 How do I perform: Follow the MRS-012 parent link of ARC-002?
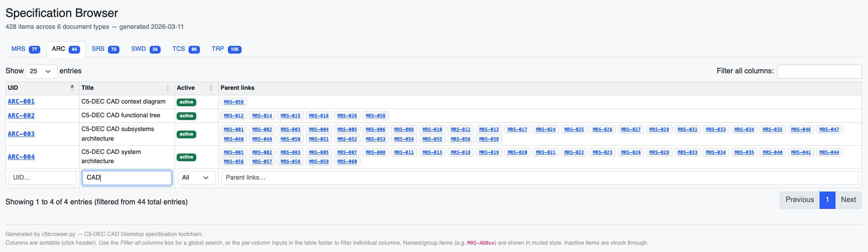point(233,116)
